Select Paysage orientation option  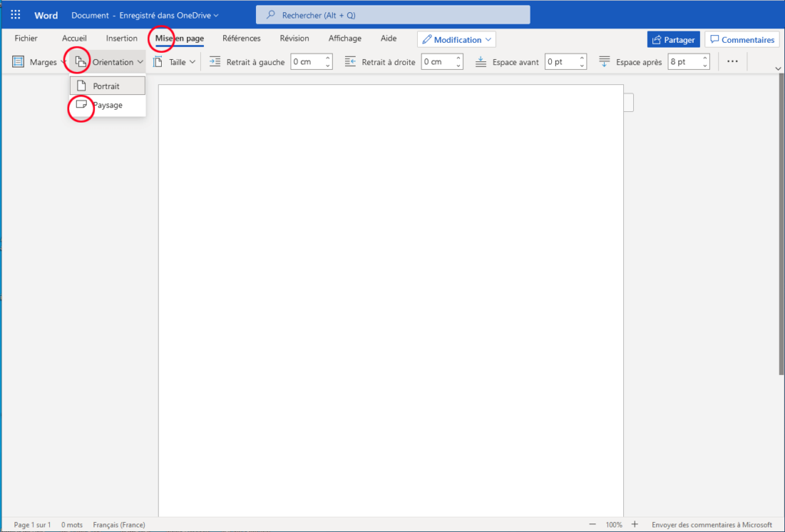tap(107, 105)
